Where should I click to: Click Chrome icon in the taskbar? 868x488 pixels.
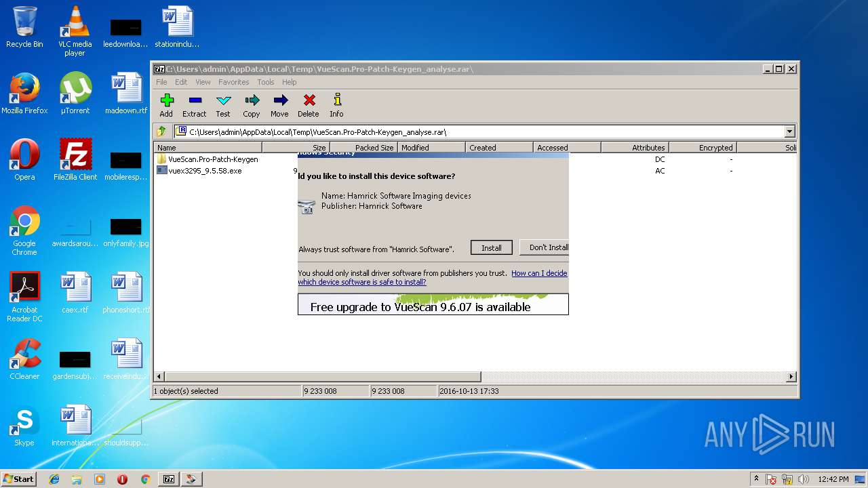point(145,479)
